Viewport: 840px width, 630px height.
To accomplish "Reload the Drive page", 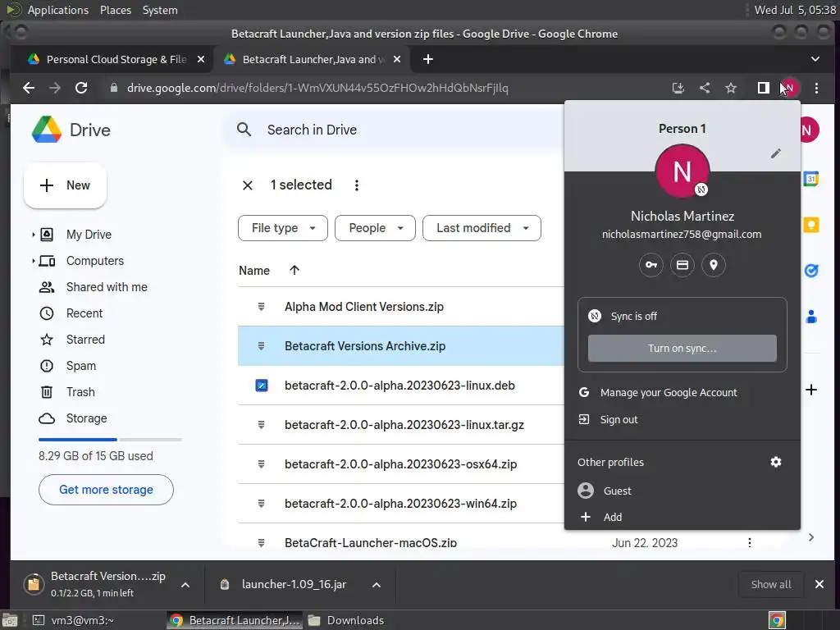I will [x=81, y=88].
